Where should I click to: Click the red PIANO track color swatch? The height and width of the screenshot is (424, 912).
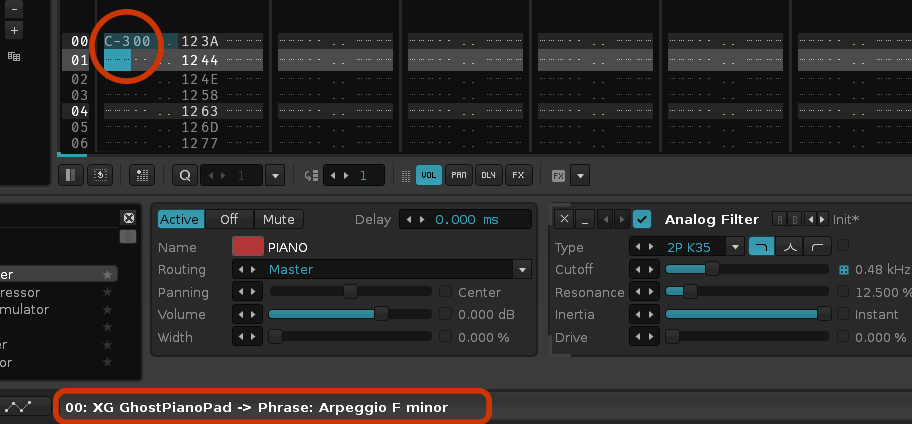coord(247,247)
